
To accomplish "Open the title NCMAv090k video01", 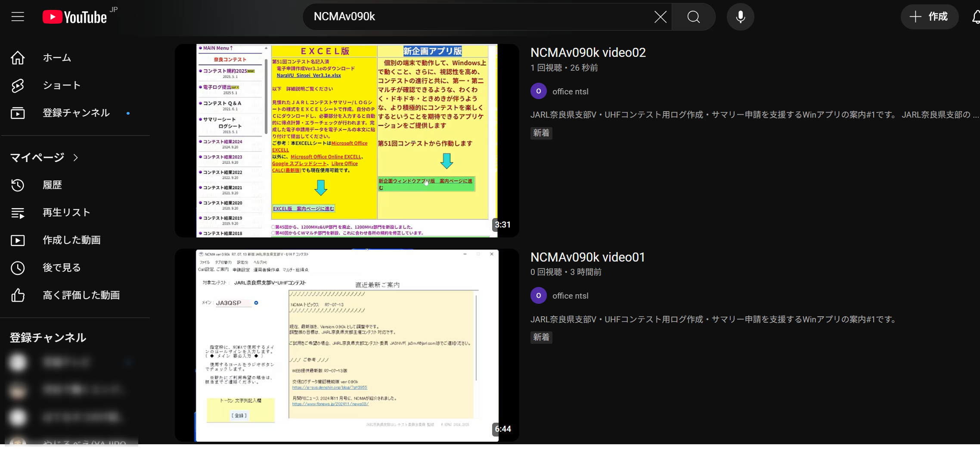I will pyautogui.click(x=587, y=257).
